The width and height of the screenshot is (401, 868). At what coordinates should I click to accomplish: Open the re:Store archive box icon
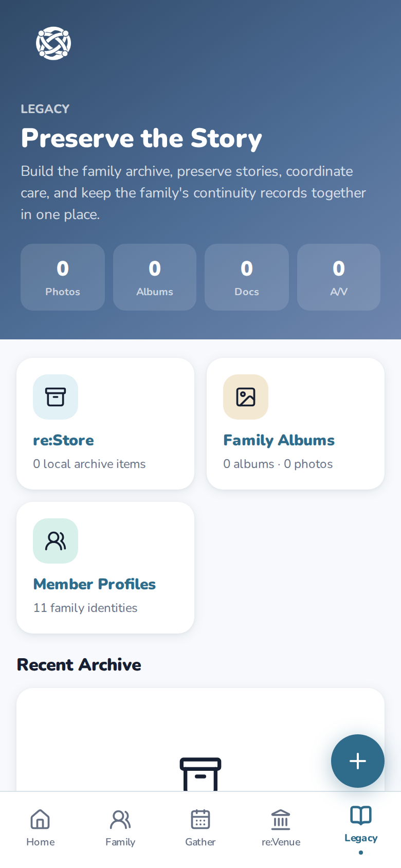56,397
